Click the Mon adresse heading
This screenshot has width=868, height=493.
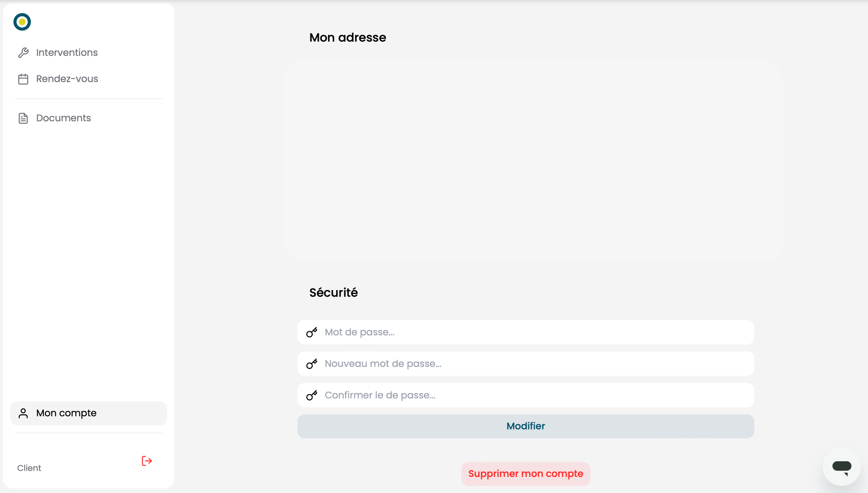347,37
